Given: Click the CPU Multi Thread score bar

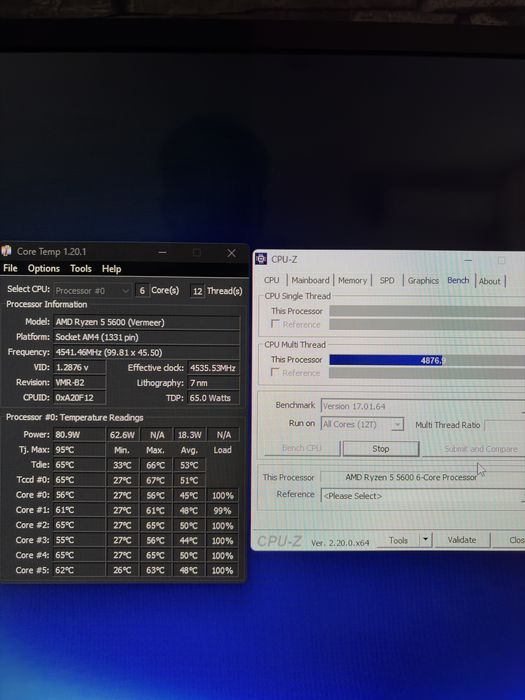Looking at the screenshot, I should point(427,360).
